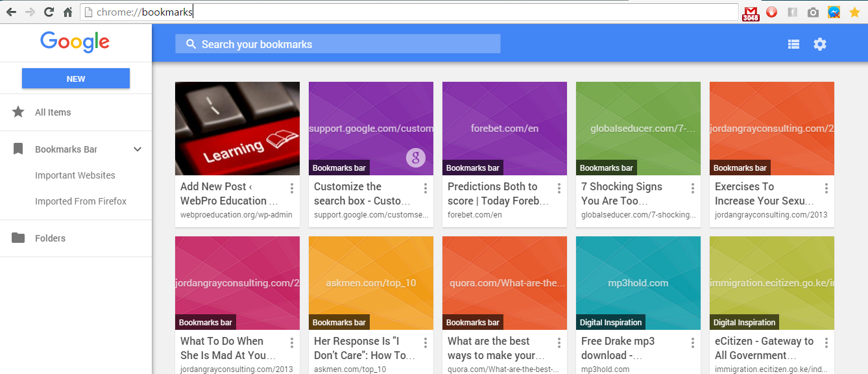Open bookmark manager settings gear
This screenshot has height=374, width=868.
pos(820,44)
